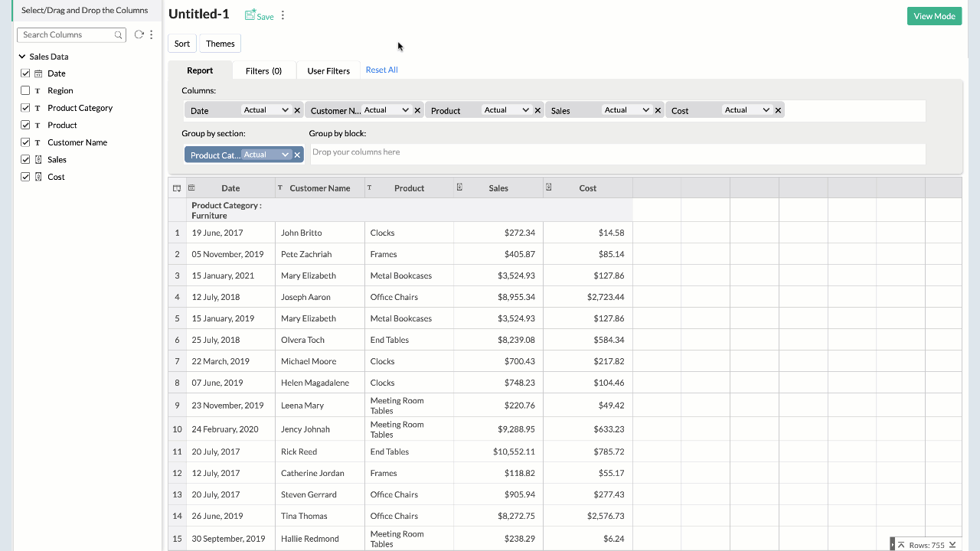Click the Sales column header

pos(498,188)
